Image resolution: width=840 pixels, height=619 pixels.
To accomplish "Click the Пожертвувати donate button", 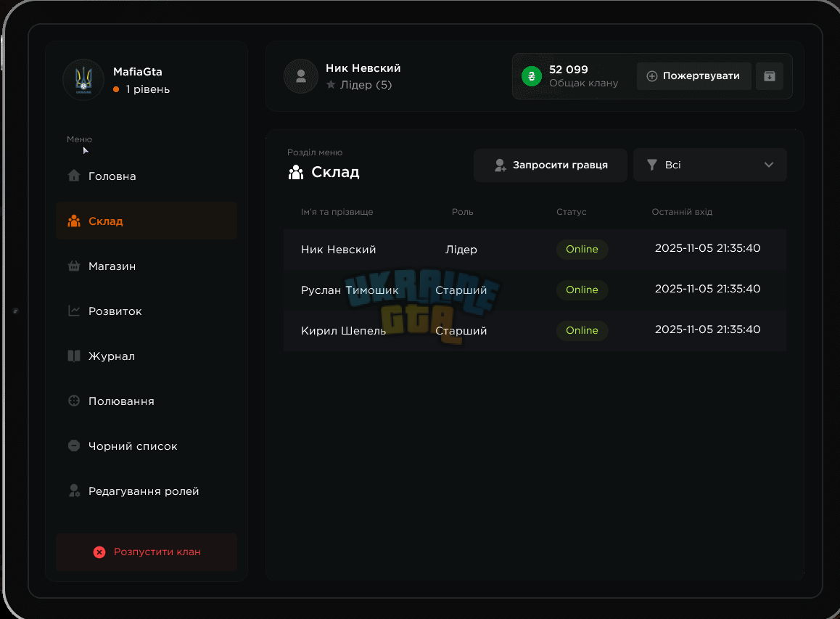I will (693, 76).
